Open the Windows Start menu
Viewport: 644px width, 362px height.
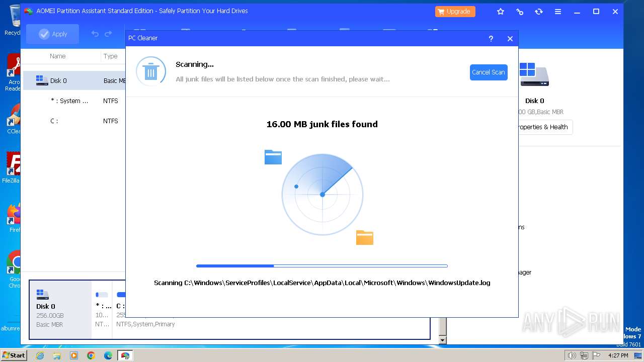click(x=14, y=355)
